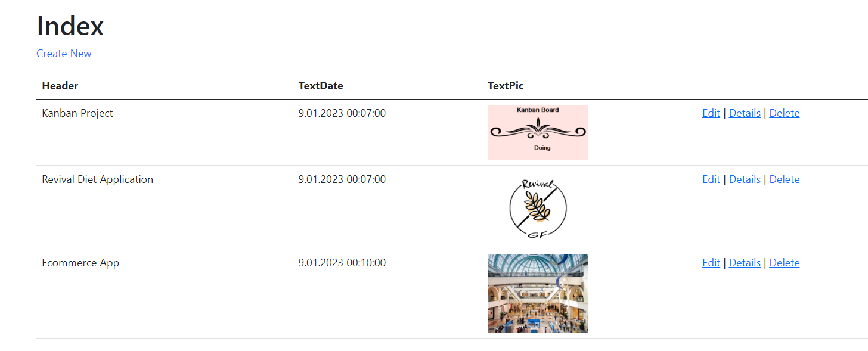The width and height of the screenshot is (868, 351).
Task: Show Details for Ecommerce App
Action: pos(745,263)
